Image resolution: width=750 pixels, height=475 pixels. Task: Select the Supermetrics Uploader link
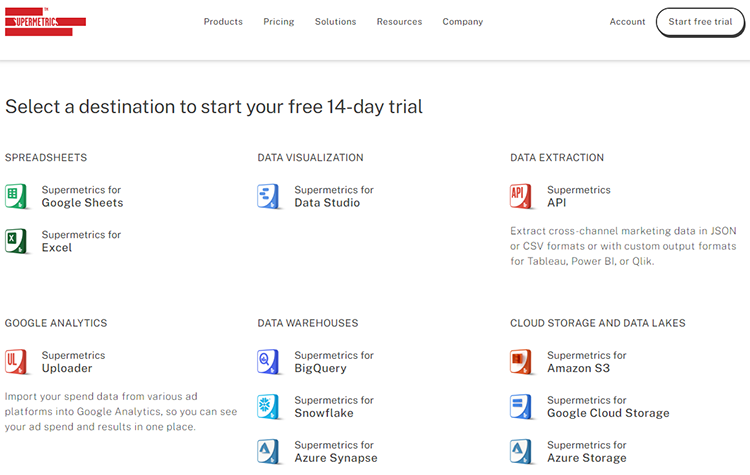click(73, 362)
